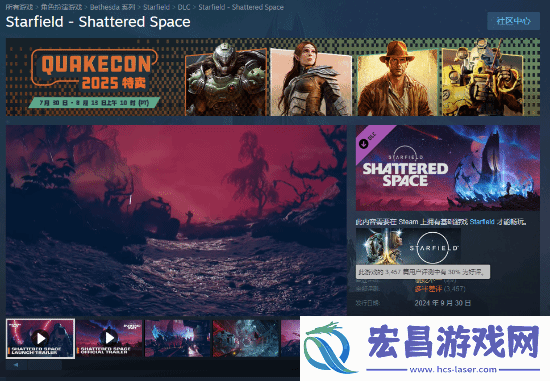
Task: Click the Starfield - Shattered Space page title
Action: pyautogui.click(x=98, y=22)
